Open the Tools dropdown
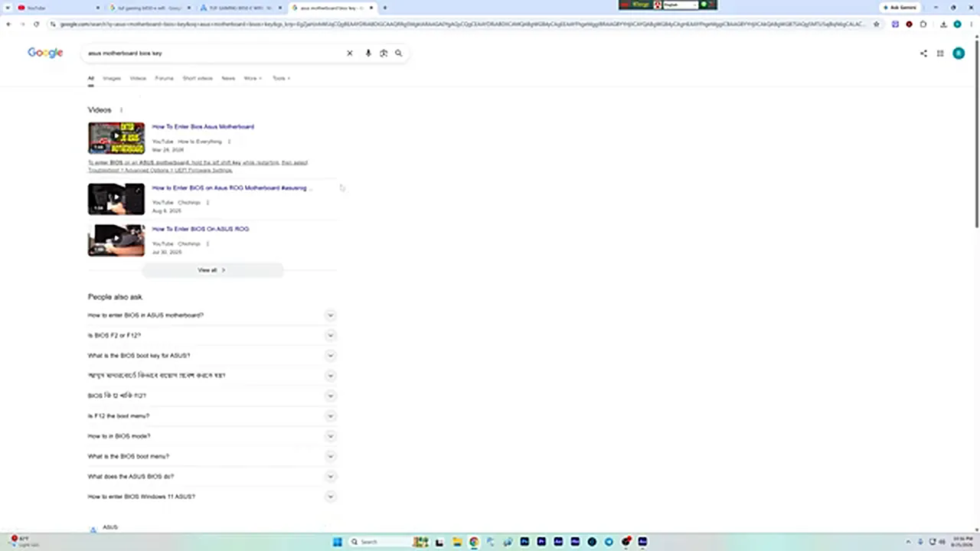980x551 pixels. pos(281,78)
